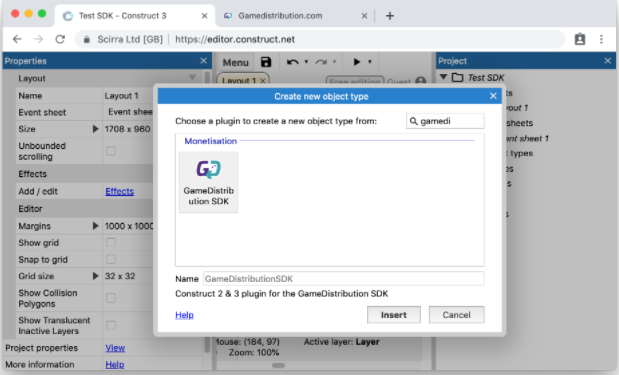Go back using browser back arrow
This screenshot has height=375, width=619.
coord(17,39)
